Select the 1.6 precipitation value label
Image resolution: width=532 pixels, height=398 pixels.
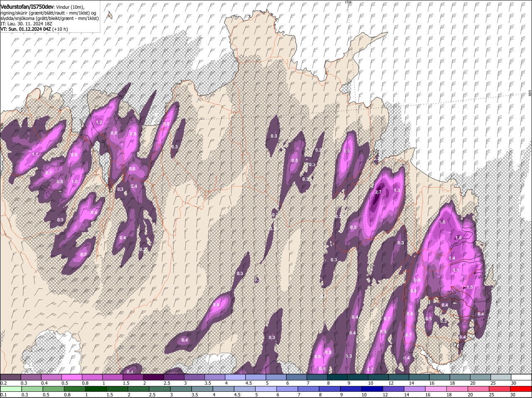(x=458, y=238)
